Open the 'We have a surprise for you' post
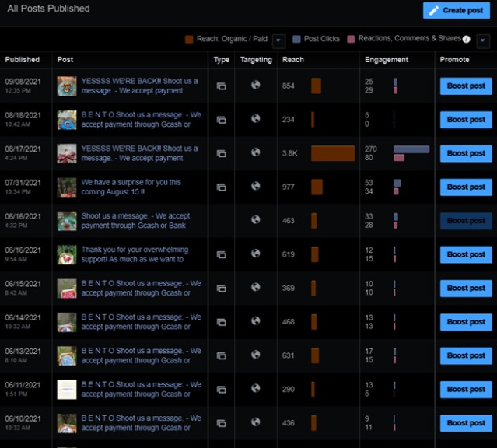The width and height of the screenshot is (497, 448). tap(131, 187)
